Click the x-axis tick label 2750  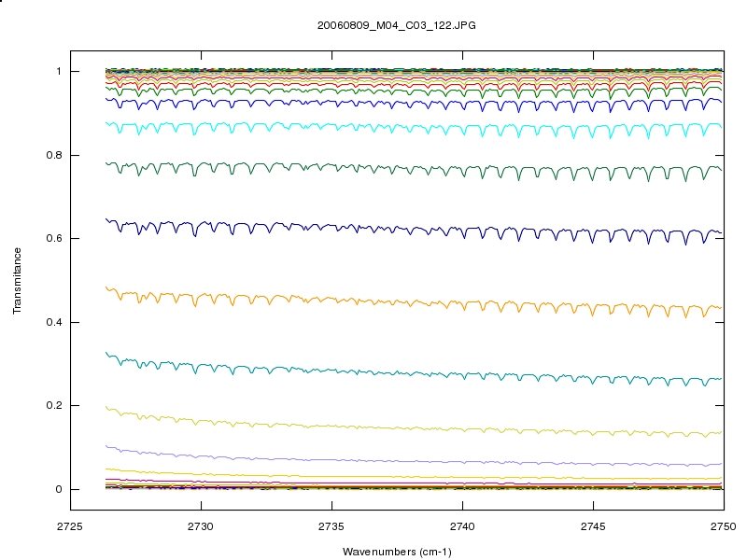pyautogui.click(x=724, y=526)
